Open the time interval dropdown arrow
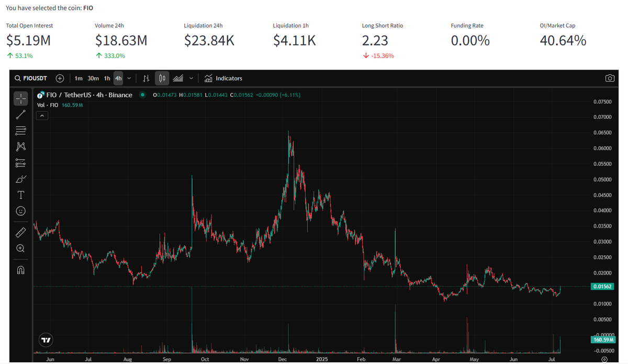 129,78
